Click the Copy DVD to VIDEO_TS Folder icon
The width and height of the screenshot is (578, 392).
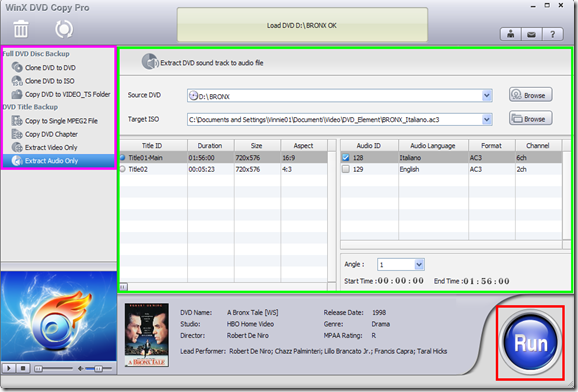(17, 94)
